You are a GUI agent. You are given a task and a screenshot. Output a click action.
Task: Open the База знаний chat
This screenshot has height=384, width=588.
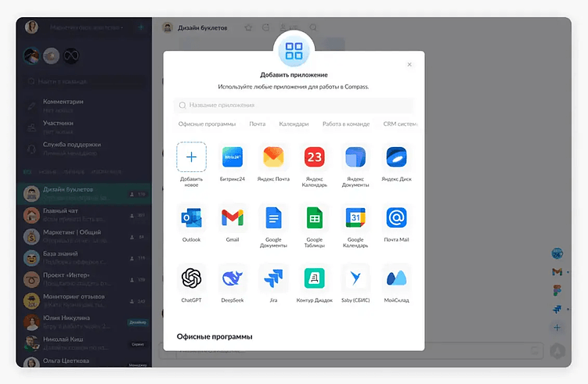[x=85, y=258]
